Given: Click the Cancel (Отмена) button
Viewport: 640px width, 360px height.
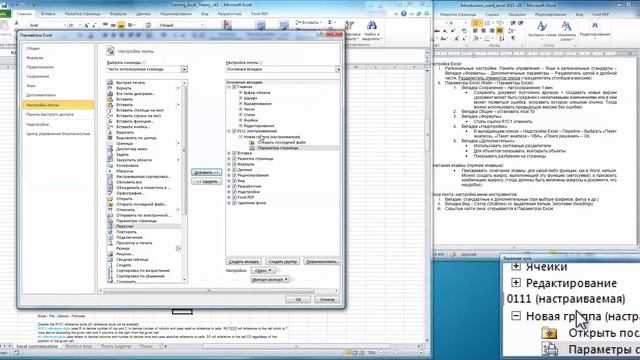Looking at the screenshot, I should tap(327, 300).
